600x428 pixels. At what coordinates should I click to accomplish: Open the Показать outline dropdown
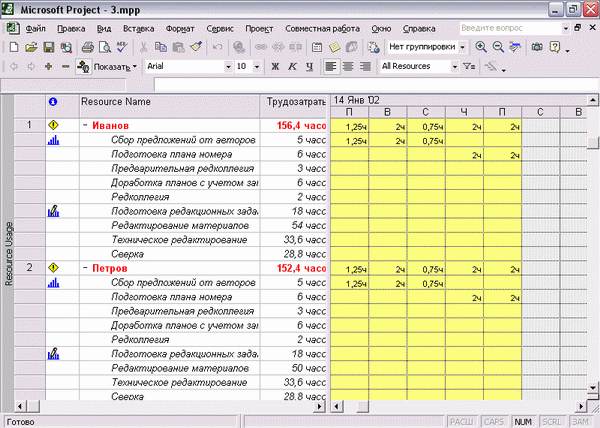(115, 67)
